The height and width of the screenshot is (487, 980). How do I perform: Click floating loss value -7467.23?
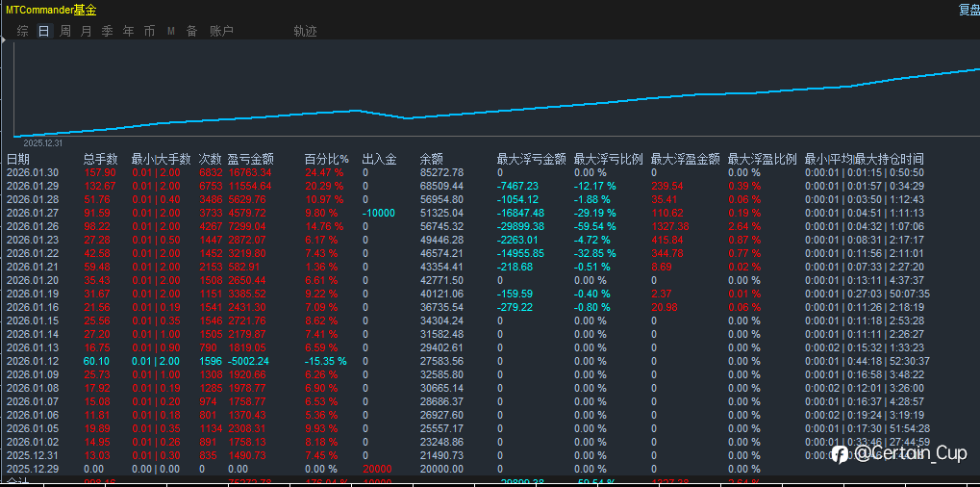[518, 187]
